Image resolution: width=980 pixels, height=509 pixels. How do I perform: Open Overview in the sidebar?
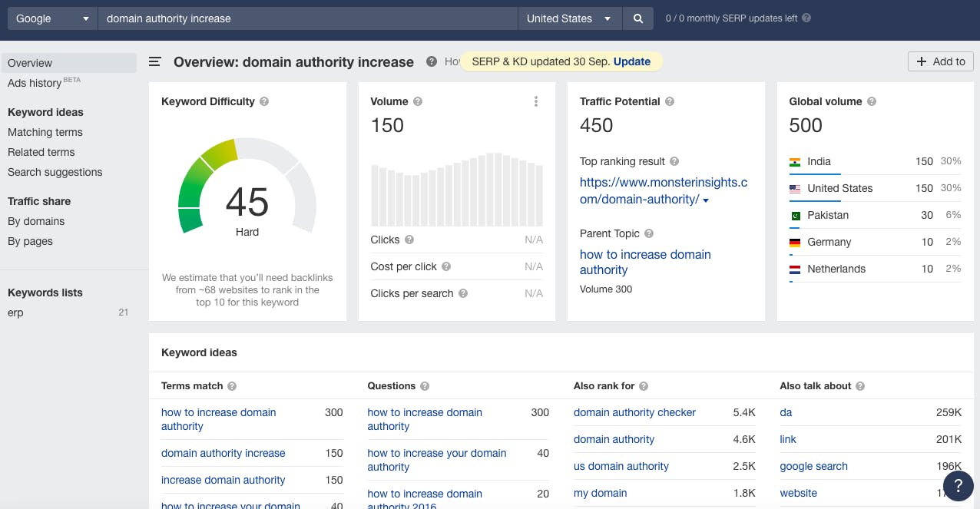(68, 63)
